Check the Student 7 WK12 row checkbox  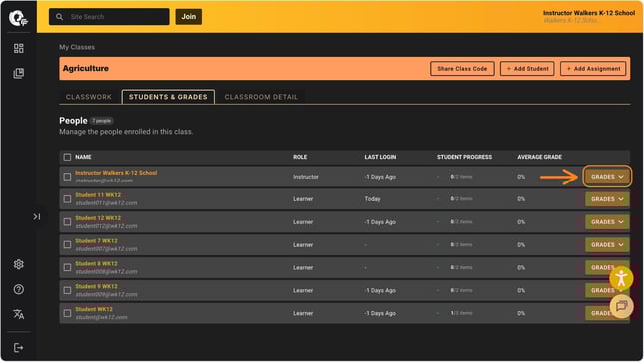click(x=67, y=245)
